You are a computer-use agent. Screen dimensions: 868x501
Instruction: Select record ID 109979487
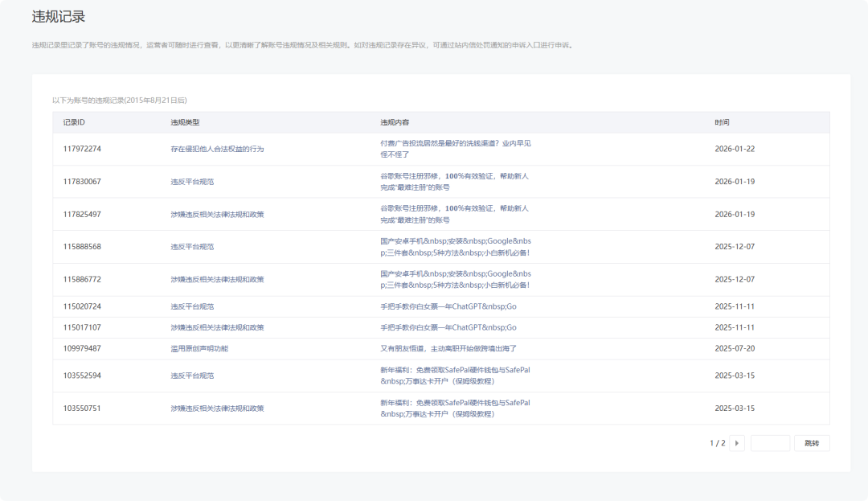coord(82,349)
